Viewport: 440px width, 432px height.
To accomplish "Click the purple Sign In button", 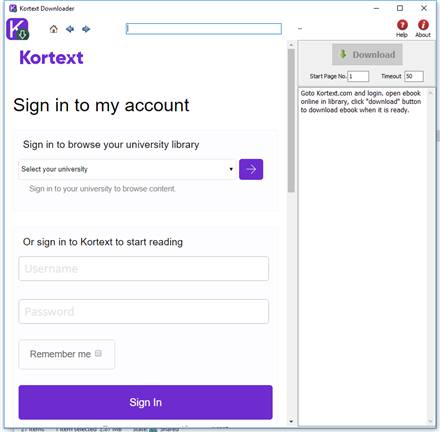I will pyautogui.click(x=145, y=402).
